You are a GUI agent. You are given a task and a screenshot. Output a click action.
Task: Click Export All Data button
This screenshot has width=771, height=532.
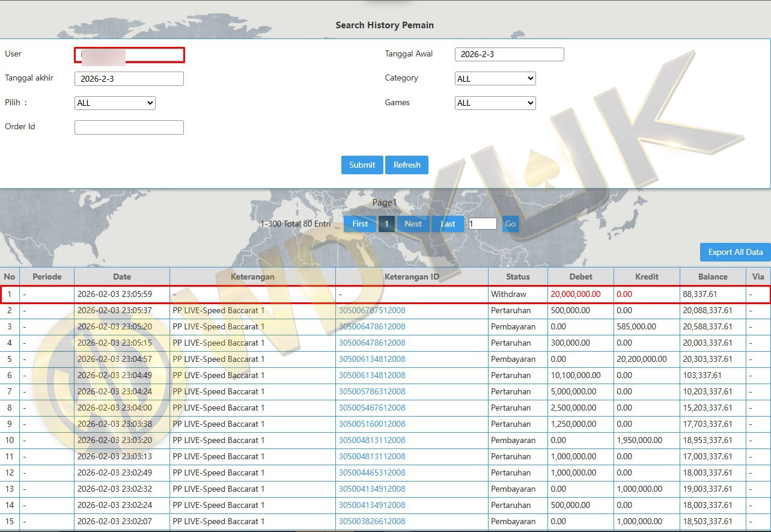point(735,252)
